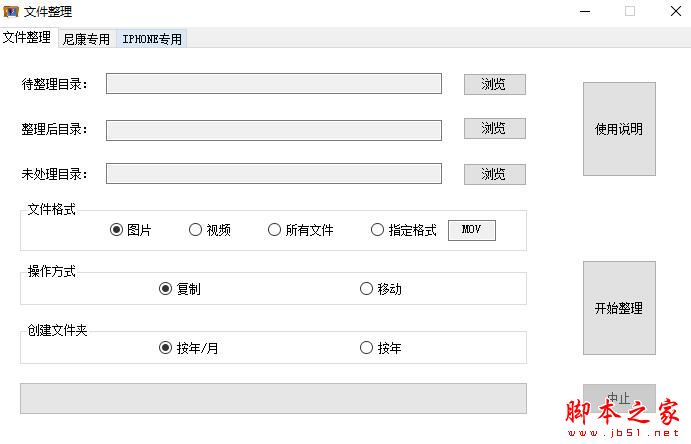
Task: Select 按年/月 folder creation option
Action: pos(166,348)
